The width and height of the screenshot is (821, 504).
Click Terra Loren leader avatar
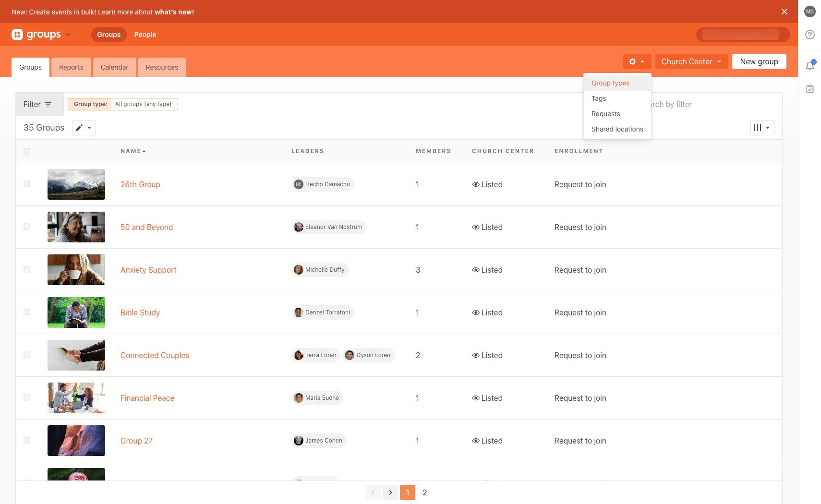299,355
